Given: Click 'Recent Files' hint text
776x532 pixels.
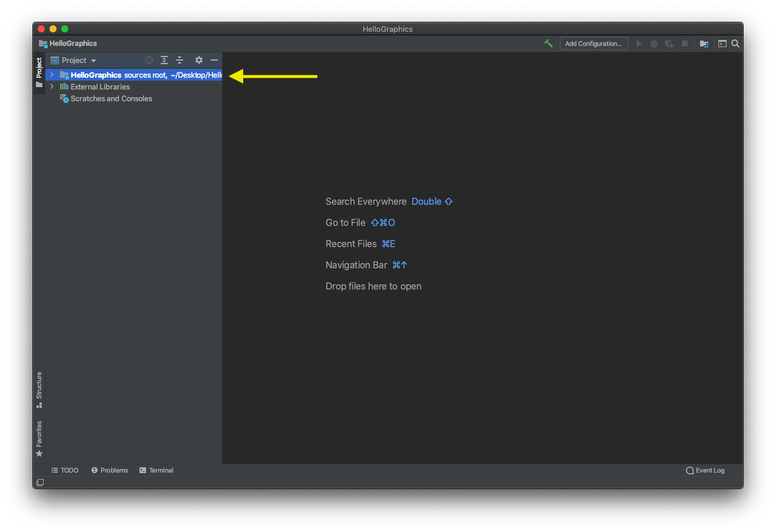Looking at the screenshot, I should 351,244.
